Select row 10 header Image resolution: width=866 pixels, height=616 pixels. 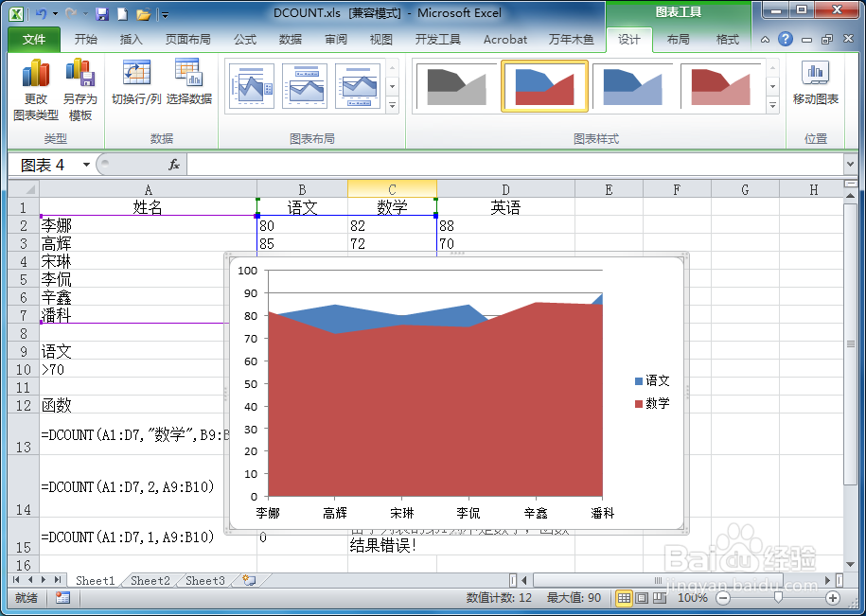(x=24, y=369)
